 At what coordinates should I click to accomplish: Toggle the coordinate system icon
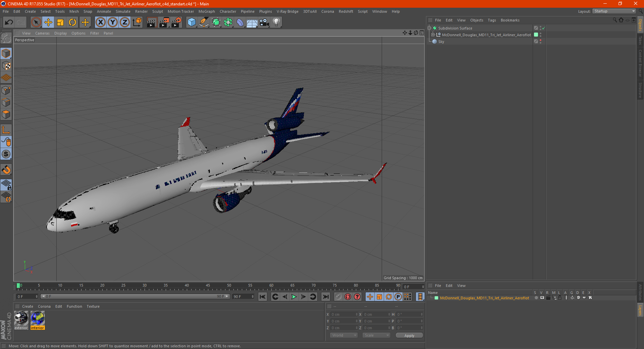pyautogui.click(x=137, y=22)
